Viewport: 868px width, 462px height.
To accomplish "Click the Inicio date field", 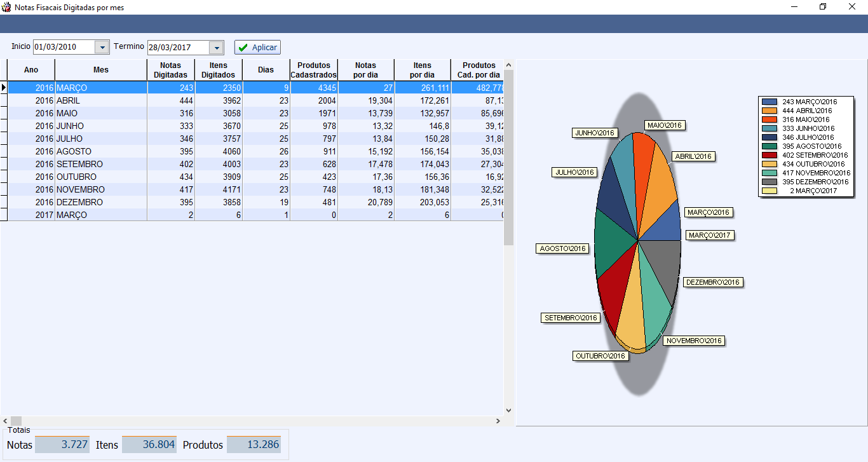I will click(64, 48).
